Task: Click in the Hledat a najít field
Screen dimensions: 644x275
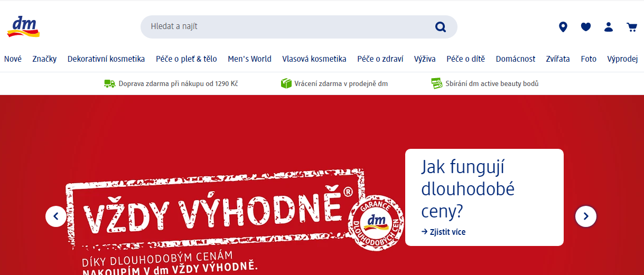Action: tap(288, 26)
